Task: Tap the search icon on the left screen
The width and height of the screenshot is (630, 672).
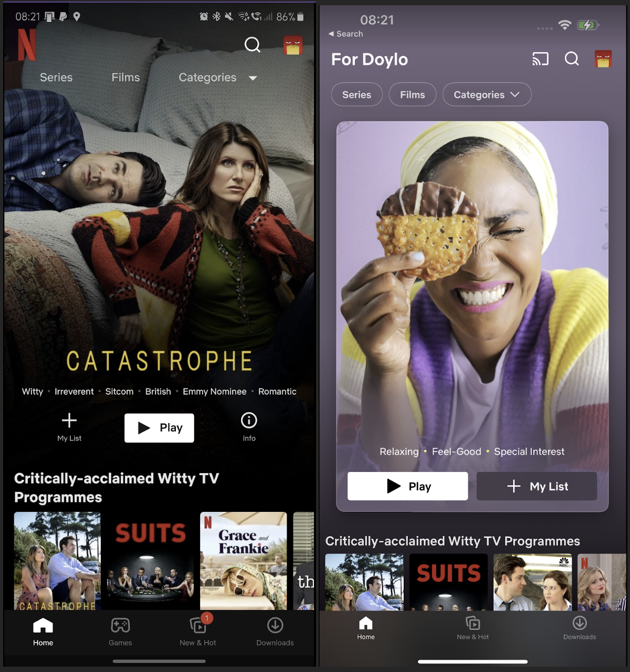Action: 253,45
